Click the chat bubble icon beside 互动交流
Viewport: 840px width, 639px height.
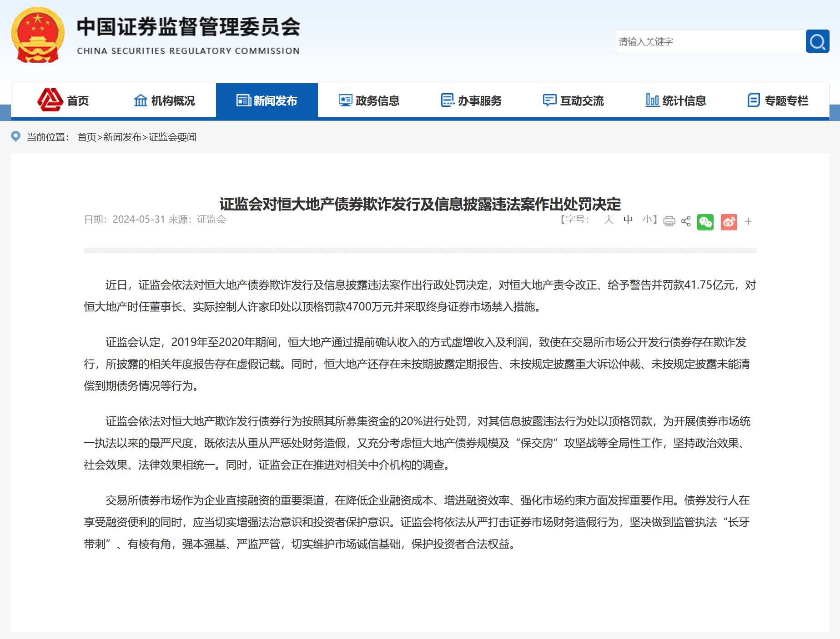(549, 100)
